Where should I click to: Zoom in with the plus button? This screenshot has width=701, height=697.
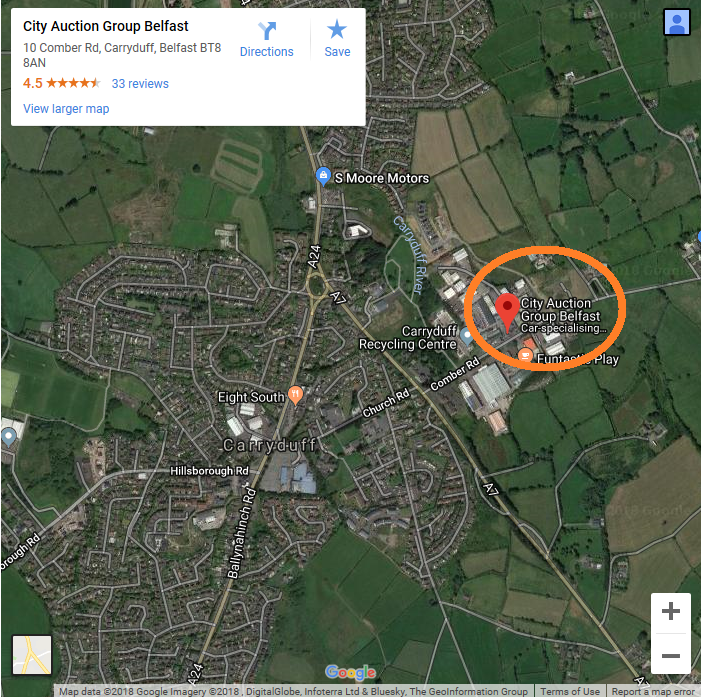671,611
